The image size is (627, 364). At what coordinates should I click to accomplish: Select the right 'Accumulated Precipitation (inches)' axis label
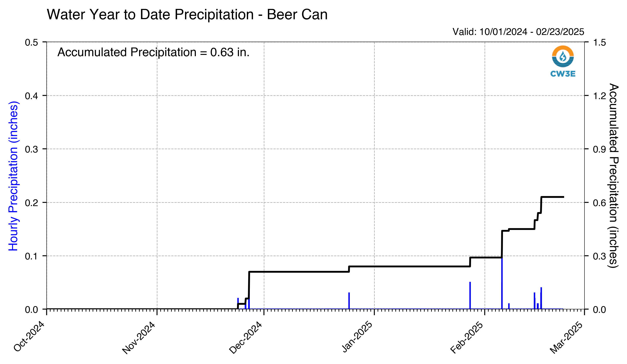coord(614,176)
